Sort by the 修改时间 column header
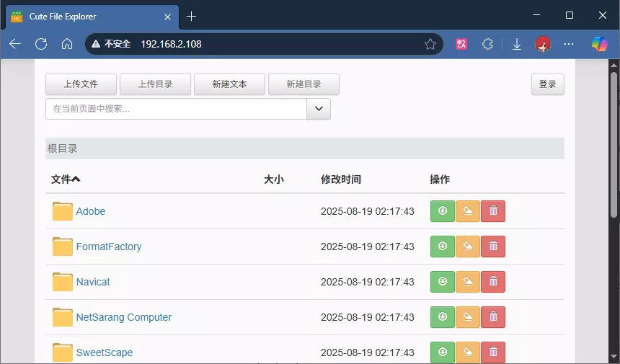The width and height of the screenshot is (620, 364). (x=341, y=179)
